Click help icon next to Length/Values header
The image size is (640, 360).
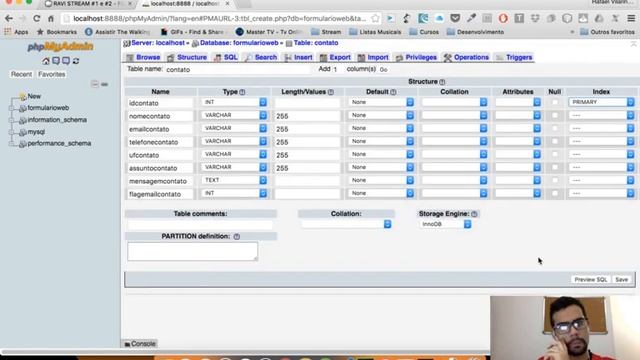(x=331, y=92)
